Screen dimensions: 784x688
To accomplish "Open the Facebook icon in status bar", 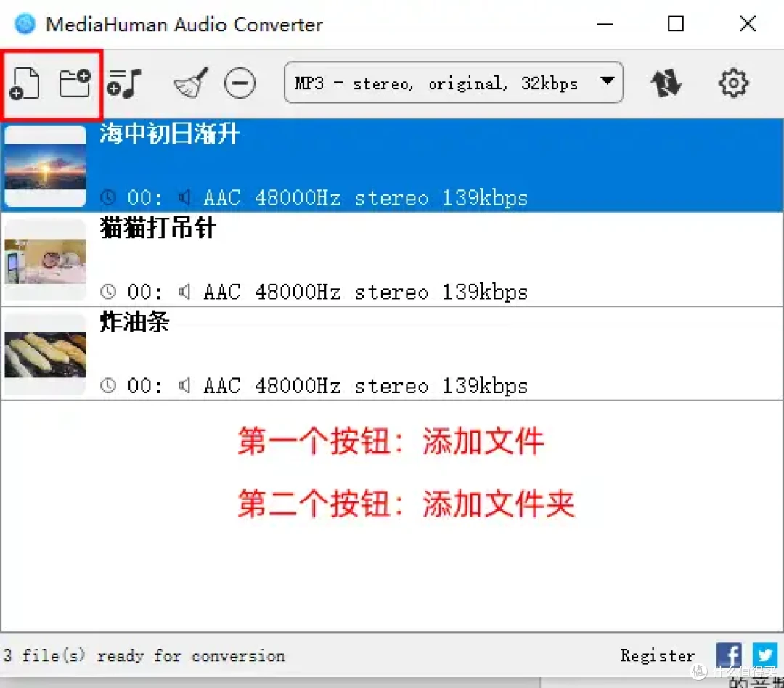I will click(x=729, y=655).
